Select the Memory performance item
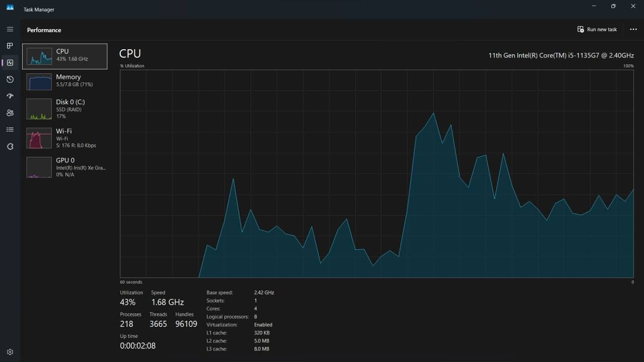The image size is (644, 362). 64,81
